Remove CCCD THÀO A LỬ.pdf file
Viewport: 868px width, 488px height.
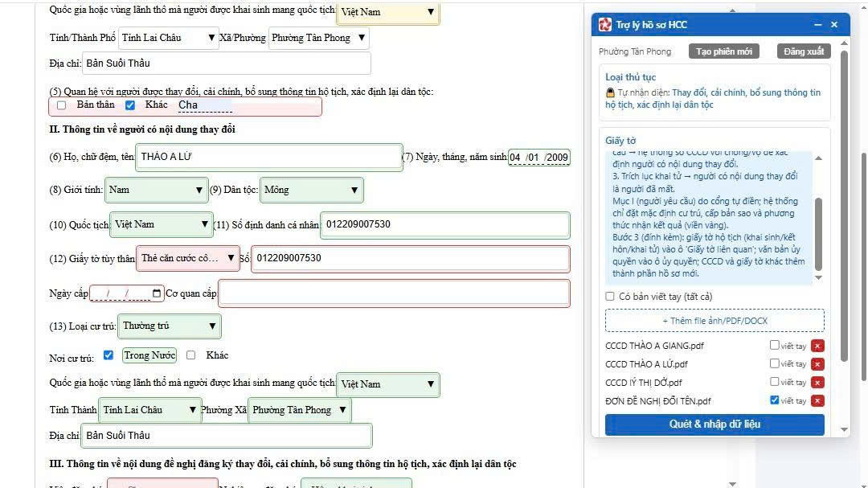pos(817,364)
